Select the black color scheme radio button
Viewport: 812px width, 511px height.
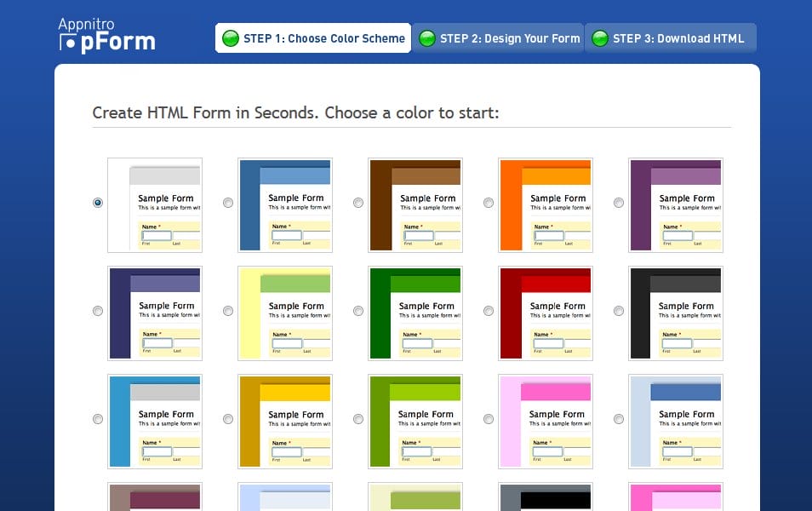[x=618, y=310]
